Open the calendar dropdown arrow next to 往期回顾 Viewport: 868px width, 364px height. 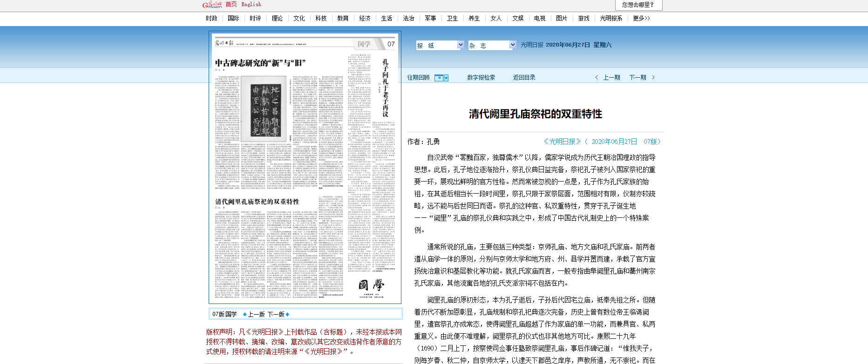click(446, 78)
